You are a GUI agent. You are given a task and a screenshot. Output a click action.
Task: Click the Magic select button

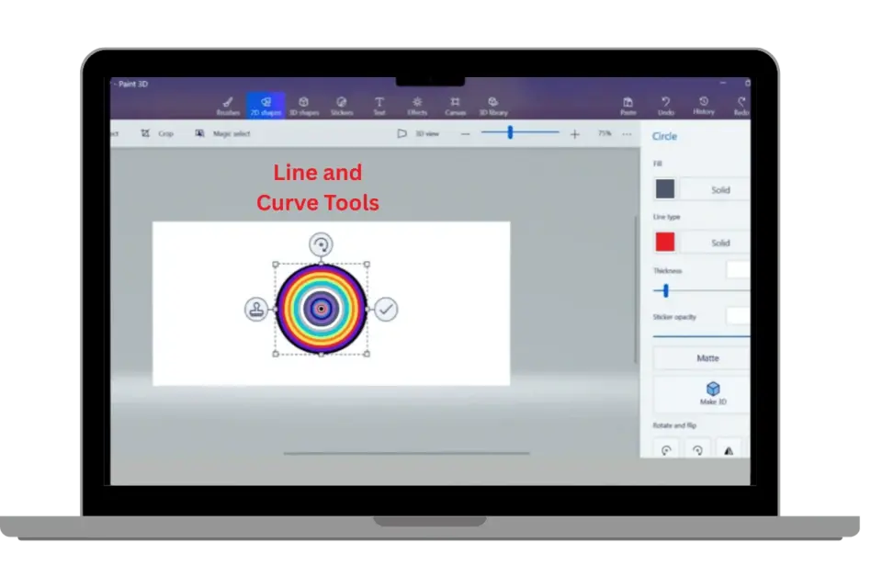coord(222,134)
